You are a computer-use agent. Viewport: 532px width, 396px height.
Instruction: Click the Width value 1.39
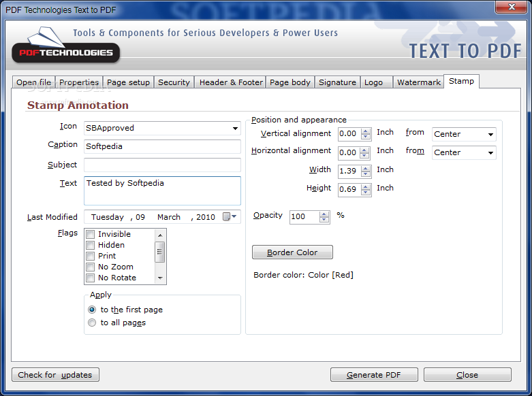point(349,171)
